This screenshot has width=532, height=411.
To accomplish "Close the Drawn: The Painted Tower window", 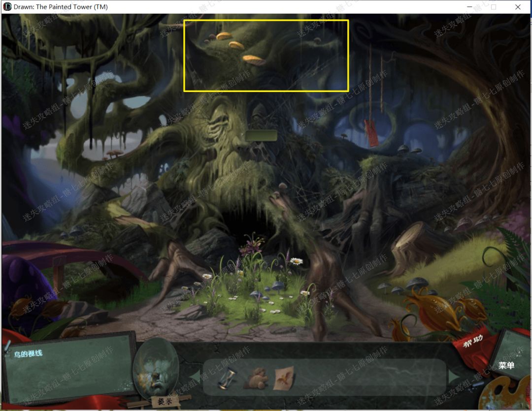I will pos(518,7).
